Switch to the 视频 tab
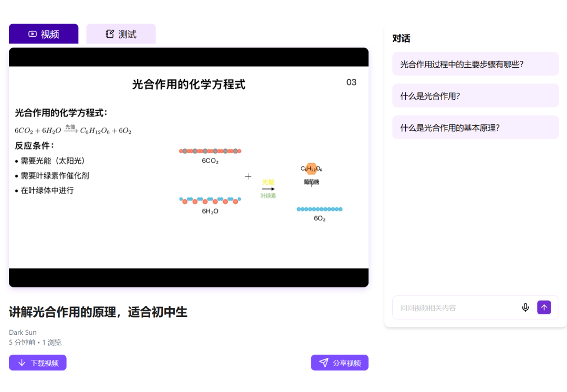Viewport: 567px width, 392px height. 44,34
